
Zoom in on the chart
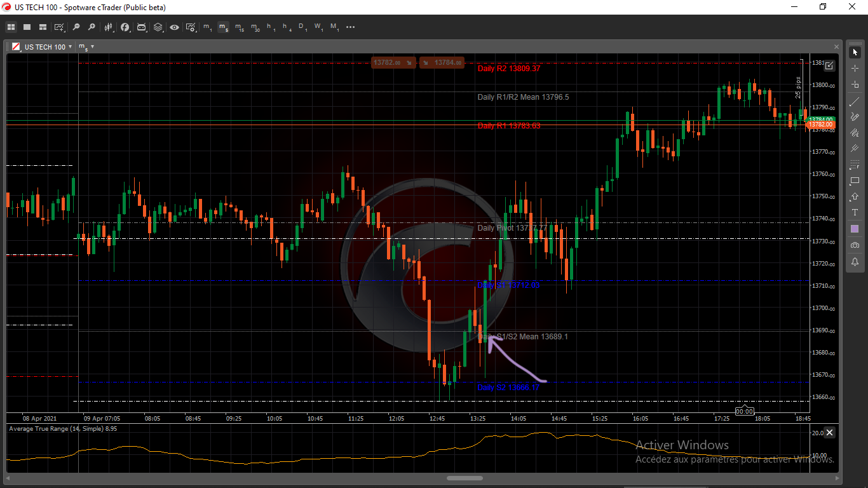pos(92,27)
